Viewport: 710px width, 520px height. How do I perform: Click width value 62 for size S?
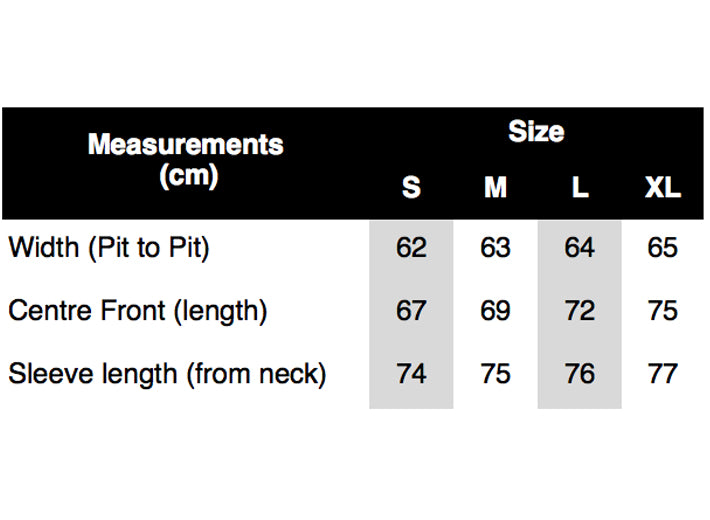click(x=411, y=247)
